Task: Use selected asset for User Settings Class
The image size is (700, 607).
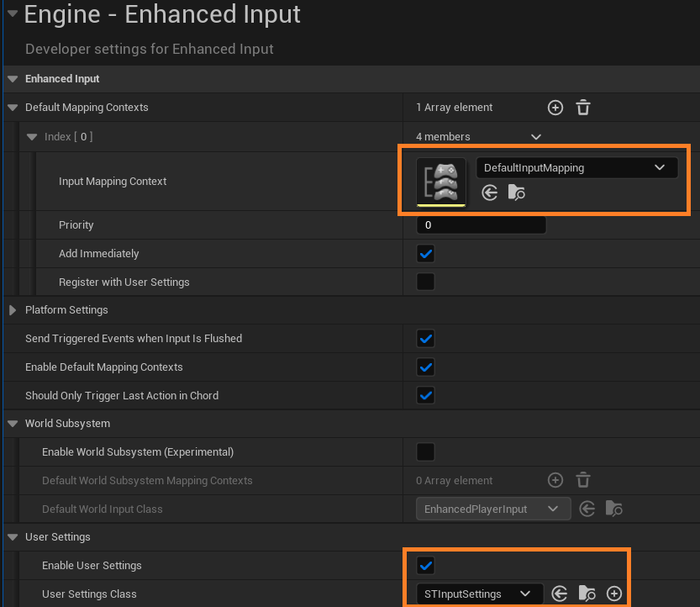Action: [x=560, y=594]
